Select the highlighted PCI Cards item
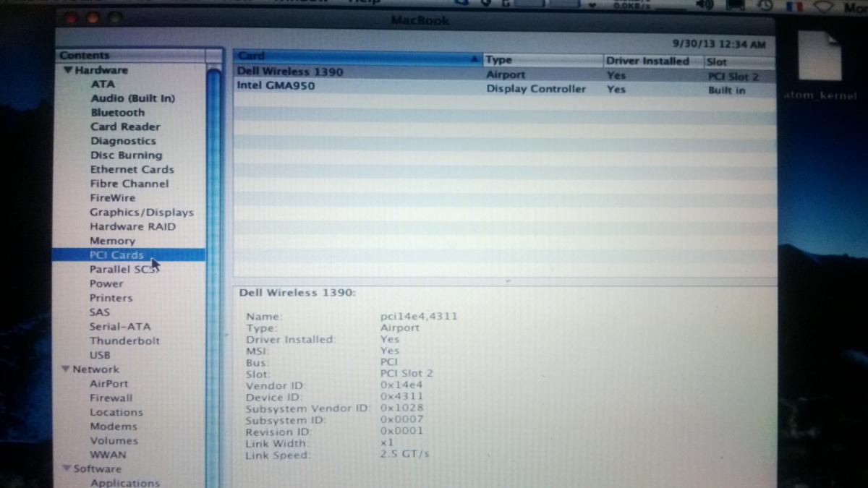 (129, 255)
